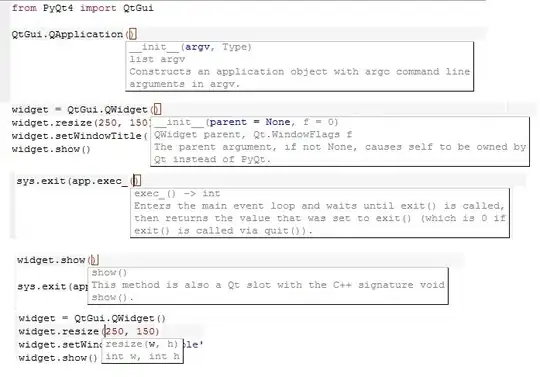Viewport: 540px width, 377px height.
Task: Click 'QWidget parent, Qt.WindowFlags f' calltip line
Action: 253,134
